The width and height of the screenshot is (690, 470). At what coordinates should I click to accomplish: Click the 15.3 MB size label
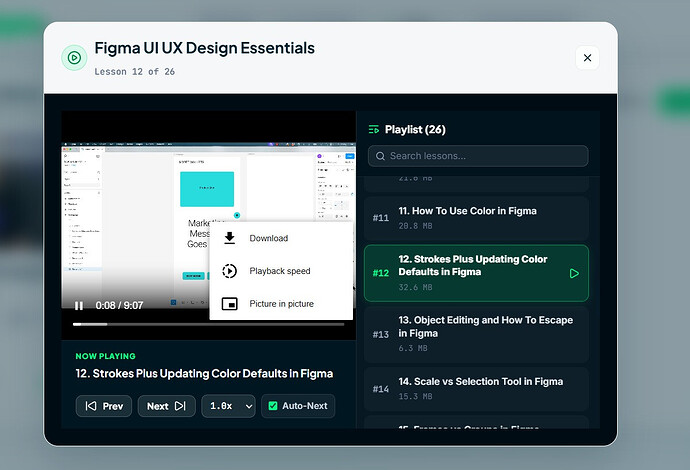tap(415, 397)
